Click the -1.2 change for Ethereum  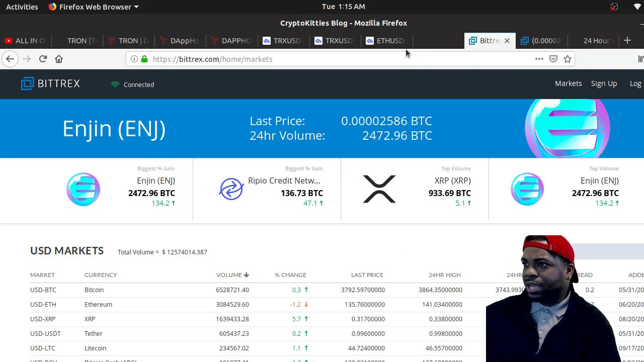click(299, 305)
